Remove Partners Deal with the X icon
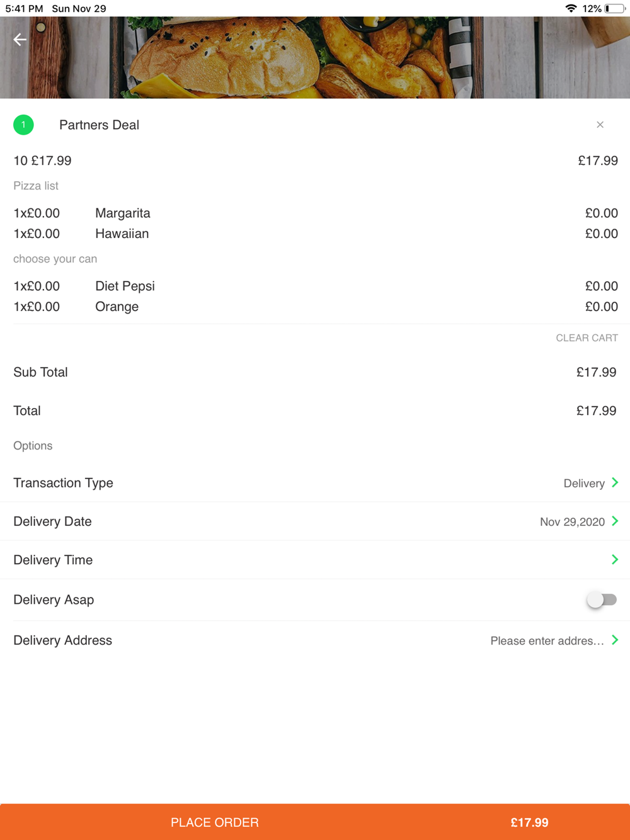Image resolution: width=630 pixels, height=840 pixels. [x=600, y=125]
